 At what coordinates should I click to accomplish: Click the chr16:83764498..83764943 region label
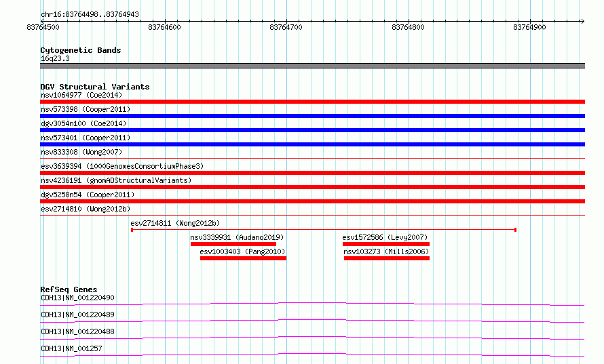90,14
